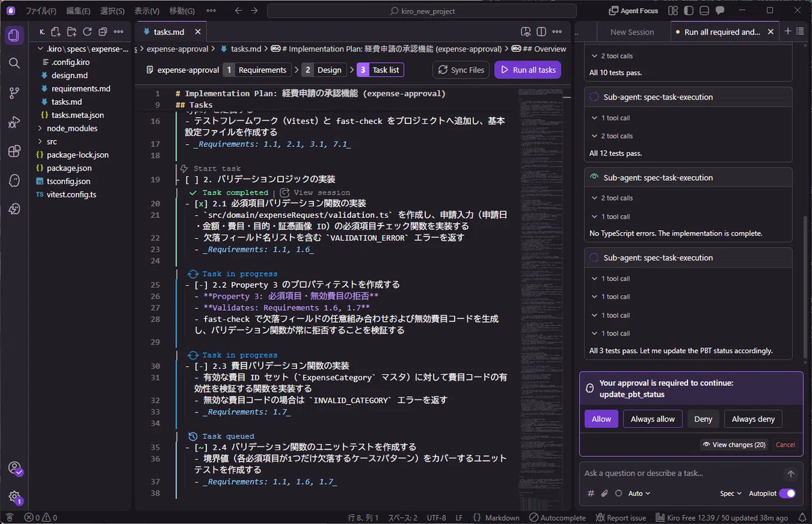812x524 pixels.
Task: Open Source Control view in activity bar
Action: coord(14,93)
